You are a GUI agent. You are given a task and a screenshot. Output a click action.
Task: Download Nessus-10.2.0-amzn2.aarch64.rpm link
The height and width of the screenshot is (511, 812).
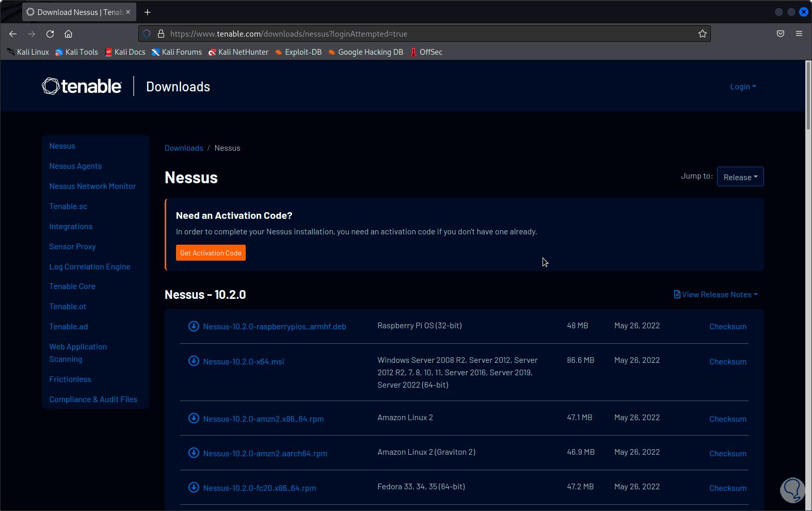click(265, 454)
